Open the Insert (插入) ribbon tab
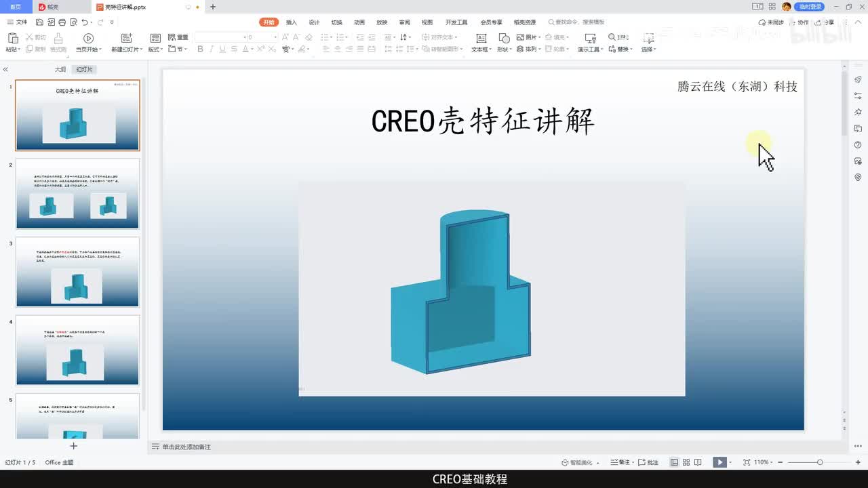 (292, 22)
